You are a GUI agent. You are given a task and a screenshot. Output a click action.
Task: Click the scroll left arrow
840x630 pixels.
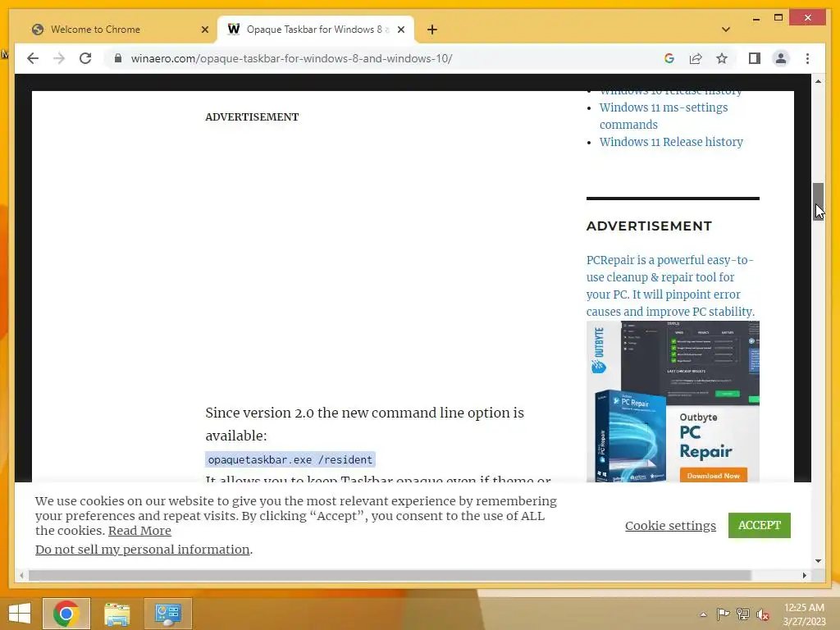(x=21, y=575)
